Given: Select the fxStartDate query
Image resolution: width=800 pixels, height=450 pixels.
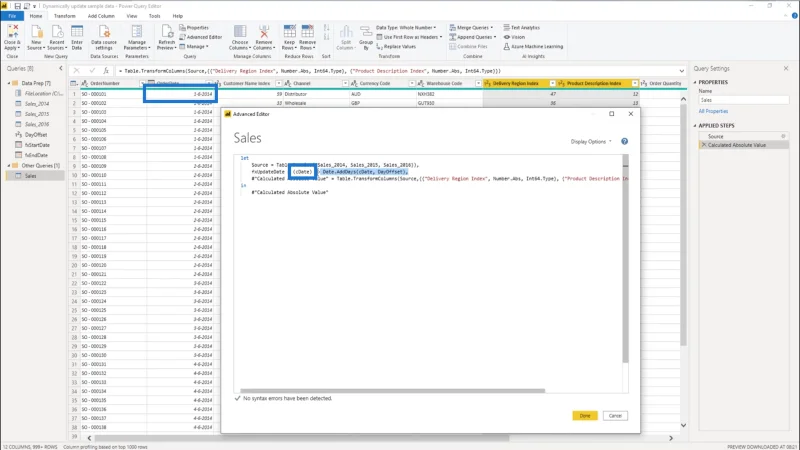Looking at the screenshot, I should click(37, 145).
